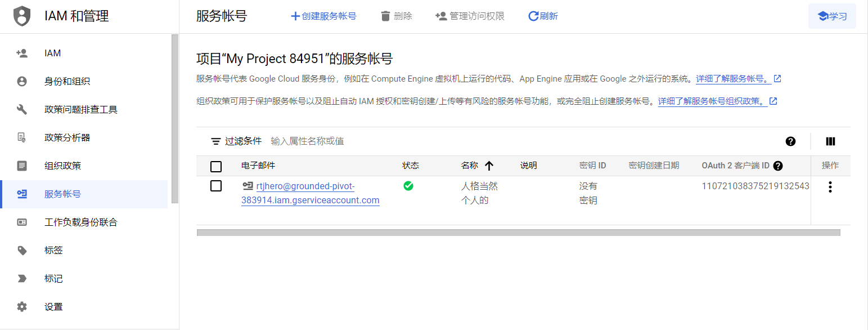
Task: Sort by 名称 using the arrow
Action: point(489,166)
